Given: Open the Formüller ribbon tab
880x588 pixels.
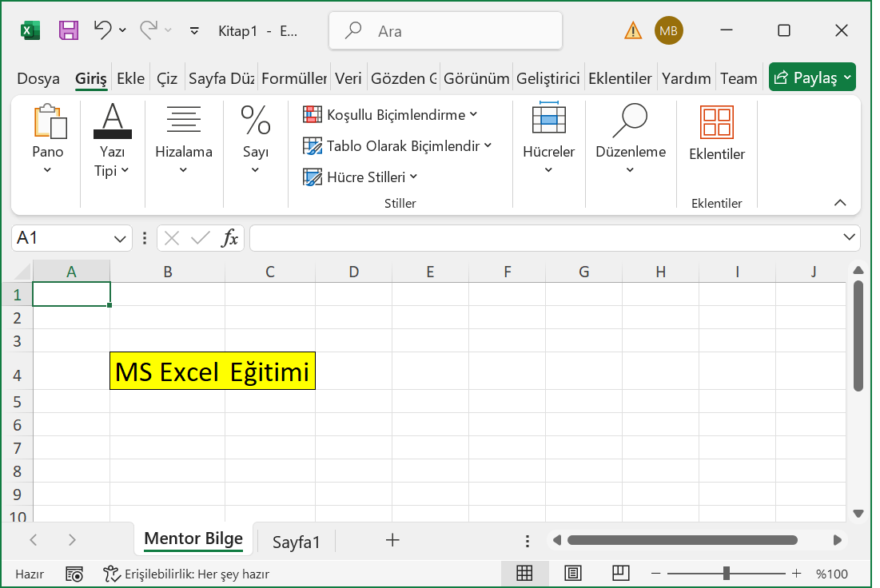Looking at the screenshot, I should (x=294, y=78).
